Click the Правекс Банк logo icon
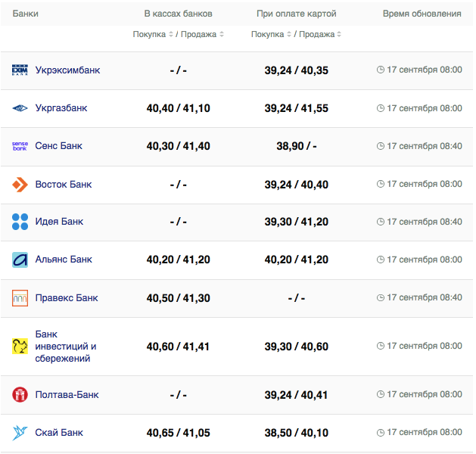The width and height of the screenshot is (476, 454). point(20,298)
